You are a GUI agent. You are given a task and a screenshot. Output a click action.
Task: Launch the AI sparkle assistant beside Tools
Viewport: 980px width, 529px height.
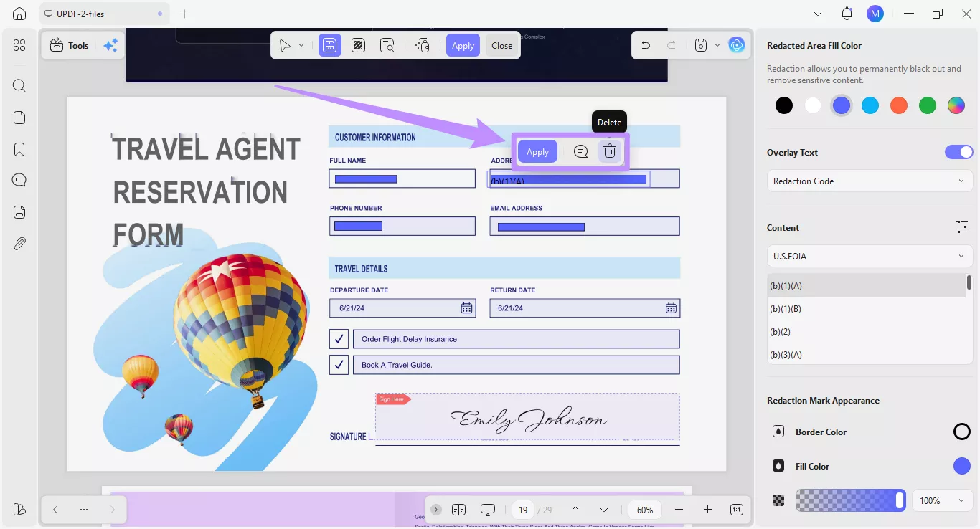tap(110, 46)
